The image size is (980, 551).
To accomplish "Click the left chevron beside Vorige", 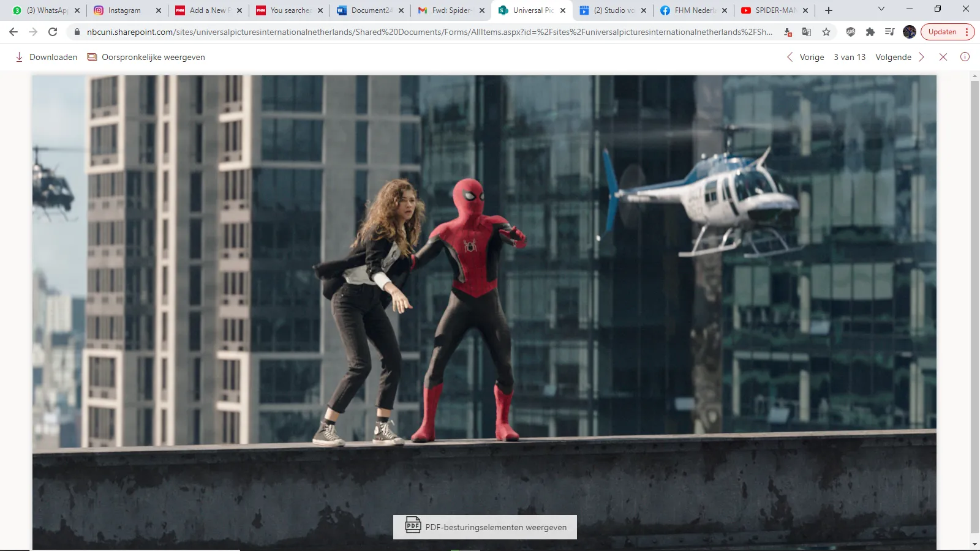I will 790,57.
